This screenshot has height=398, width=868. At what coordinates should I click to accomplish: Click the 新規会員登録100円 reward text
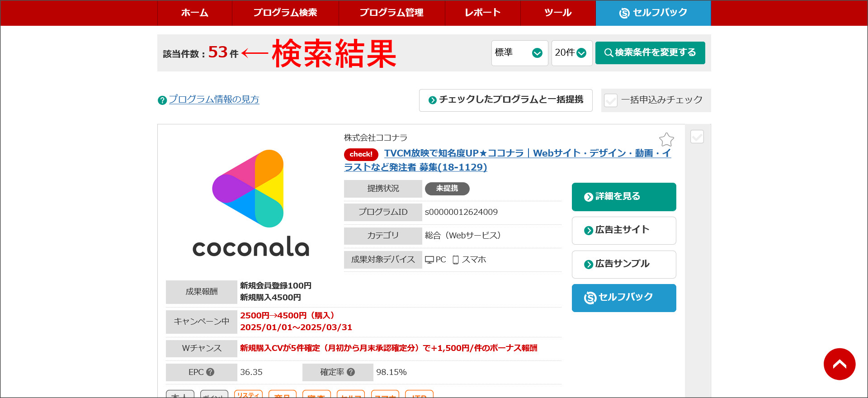coord(276,286)
